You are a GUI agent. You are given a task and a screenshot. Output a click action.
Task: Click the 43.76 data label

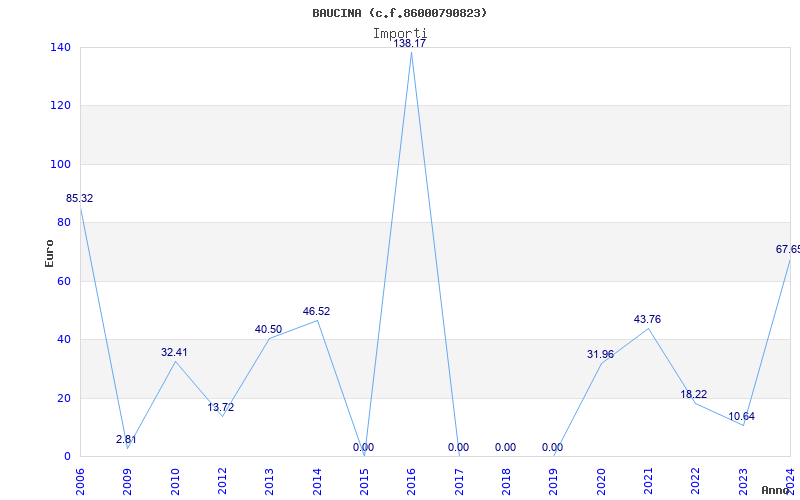point(647,319)
